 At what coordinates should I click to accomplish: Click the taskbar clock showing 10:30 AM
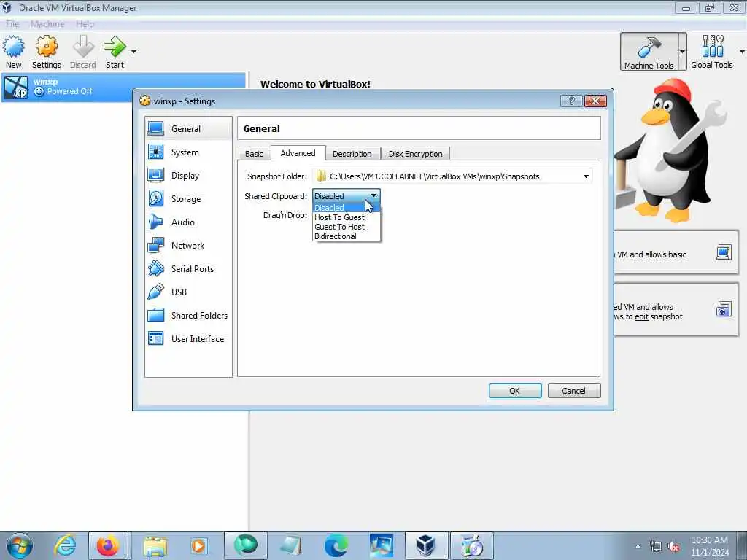pos(710,546)
